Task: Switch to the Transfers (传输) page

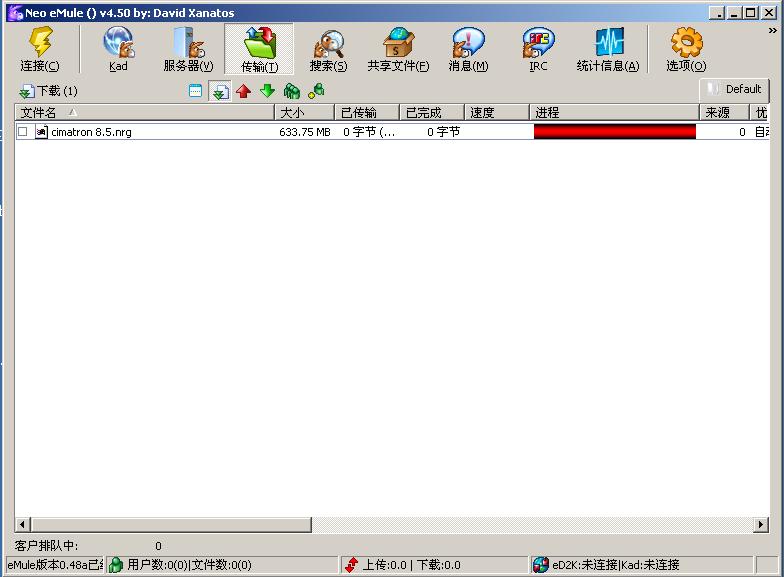Action: [259, 49]
